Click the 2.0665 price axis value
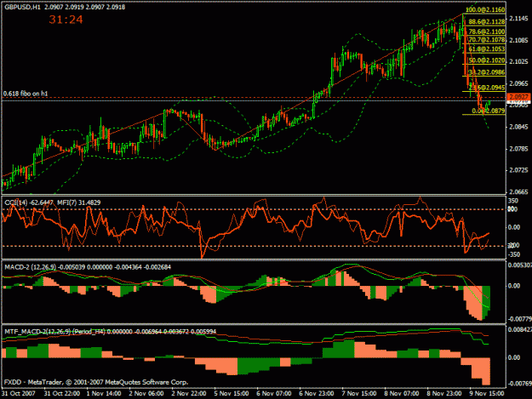The image size is (532, 399). click(518, 192)
